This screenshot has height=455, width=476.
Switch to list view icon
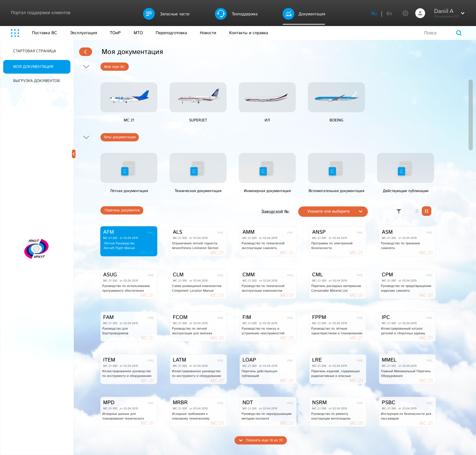(417, 211)
